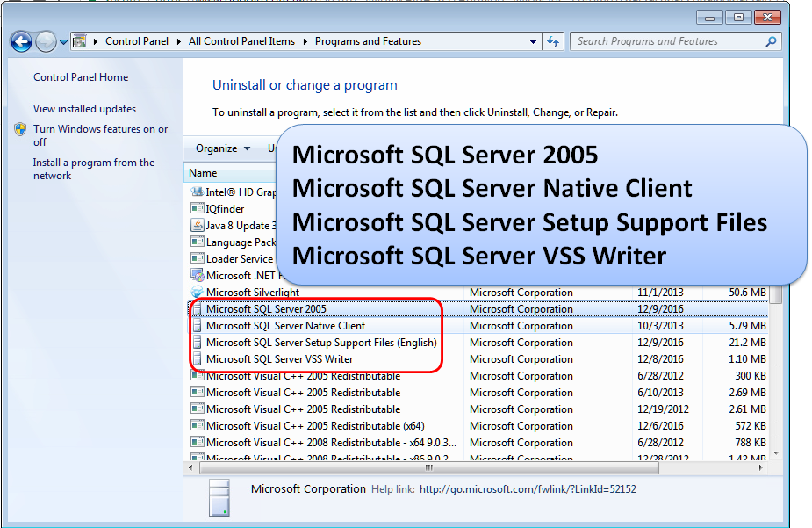The height and width of the screenshot is (528, 812).
Task: Click the Intel HD Graphics program icon
Action: 198,192
